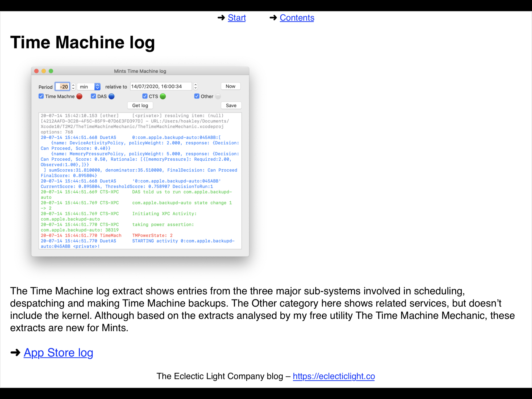
Task: Click the 'taking power assertion:' log entry
Action: click(163, 225)
